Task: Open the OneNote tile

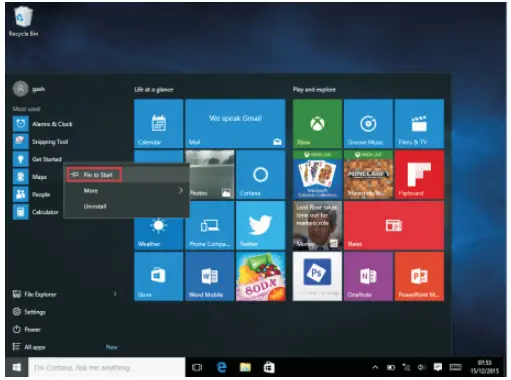Action: pyautogui.click(x=368, y=276)
